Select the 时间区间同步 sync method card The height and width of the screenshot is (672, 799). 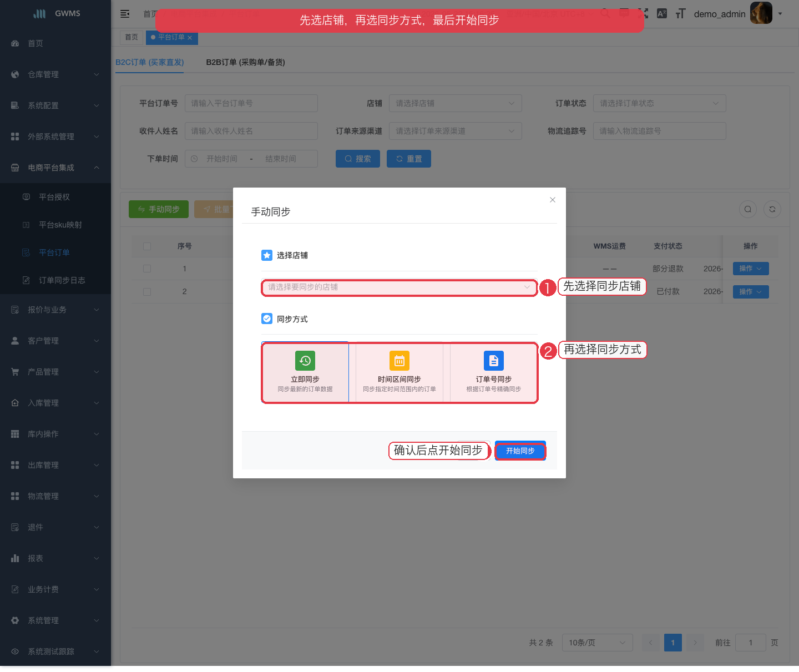click(399, 372)
